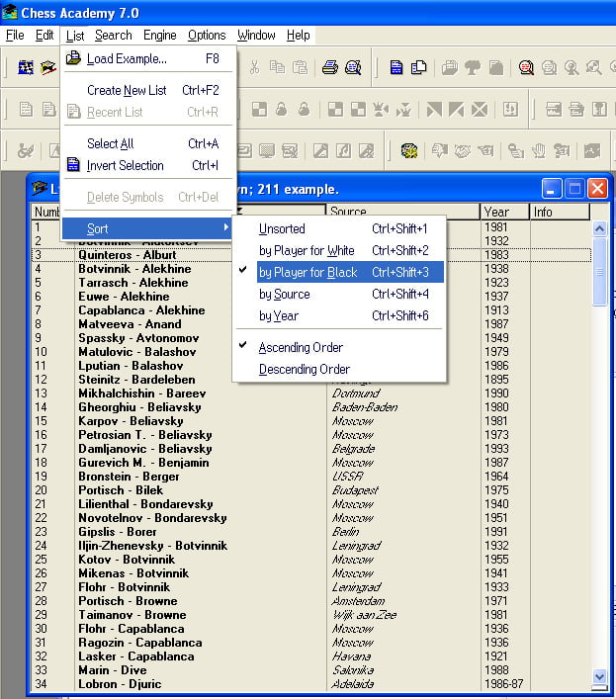This screenshot has height=699, width=616.
Task: Sort the list by Source
Action: (340, 294)
